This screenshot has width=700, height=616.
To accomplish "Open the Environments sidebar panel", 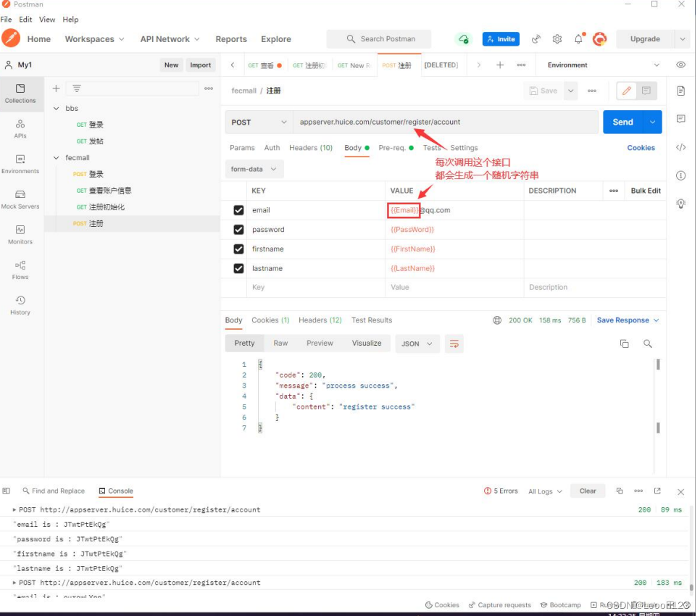I will point(20,164).
